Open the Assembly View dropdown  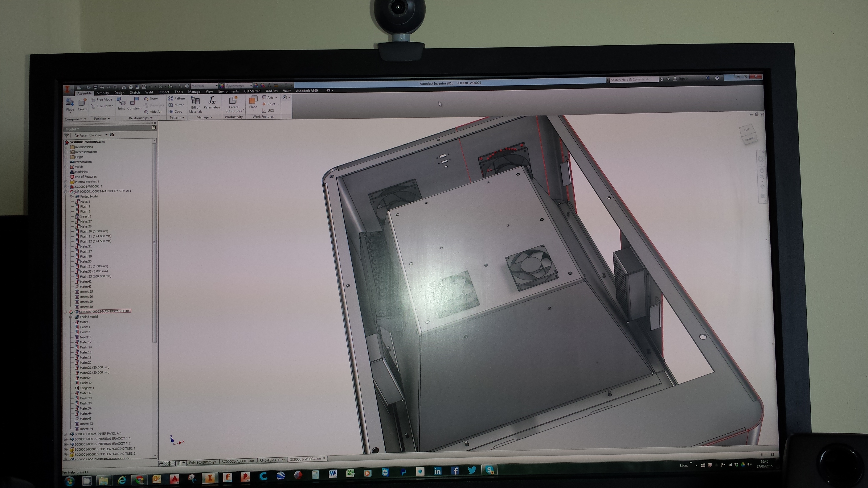(106, 135)
